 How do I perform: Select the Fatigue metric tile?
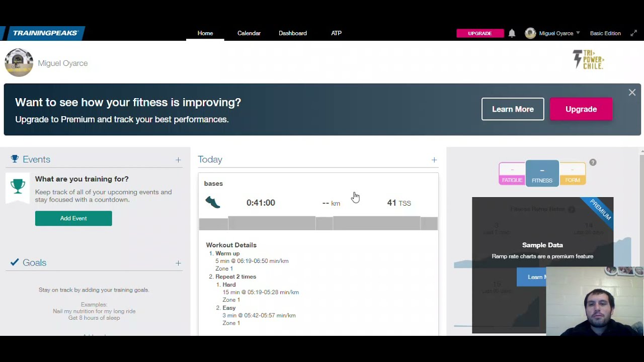tap(512, 174)
